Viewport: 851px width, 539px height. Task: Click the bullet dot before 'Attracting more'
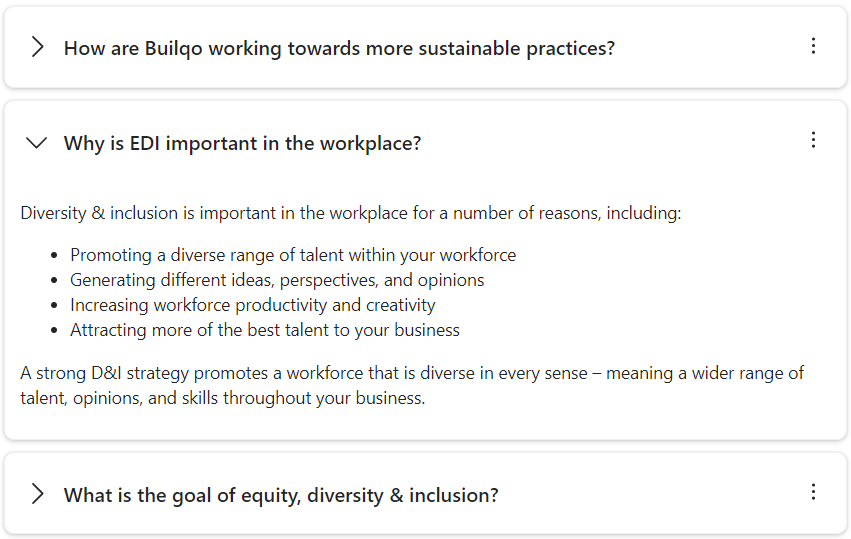56,331
